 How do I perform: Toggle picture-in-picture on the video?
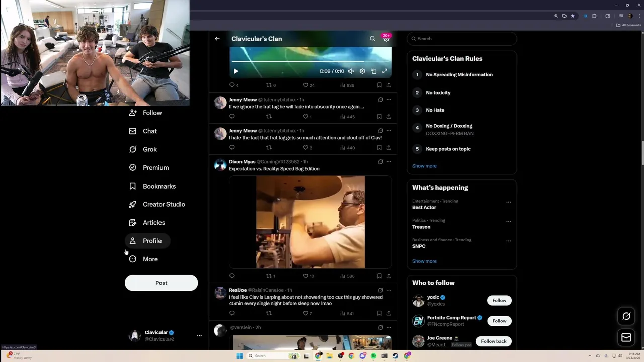[374, 71]
